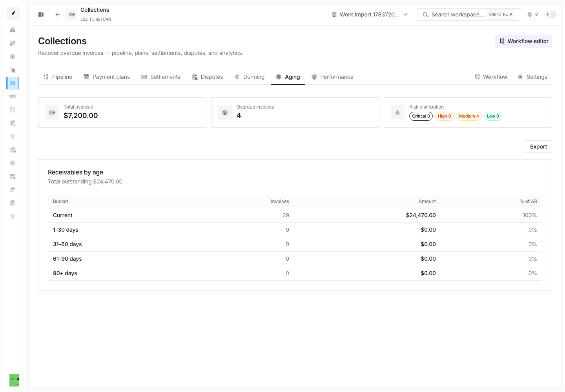Screen dimensions: 565x392
Task: Click the feather app logo icon
Action: 13,13
